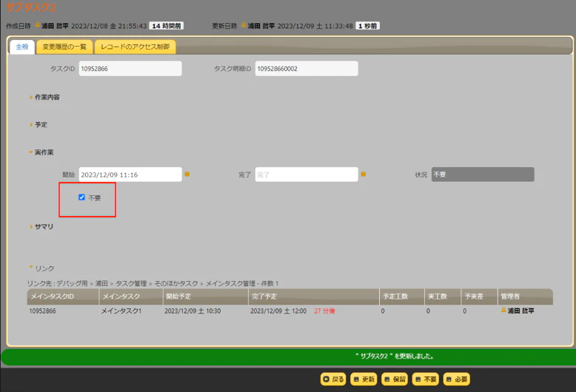Click the 開始 date field
Screen dimensions: 576x392
(130, 175)
